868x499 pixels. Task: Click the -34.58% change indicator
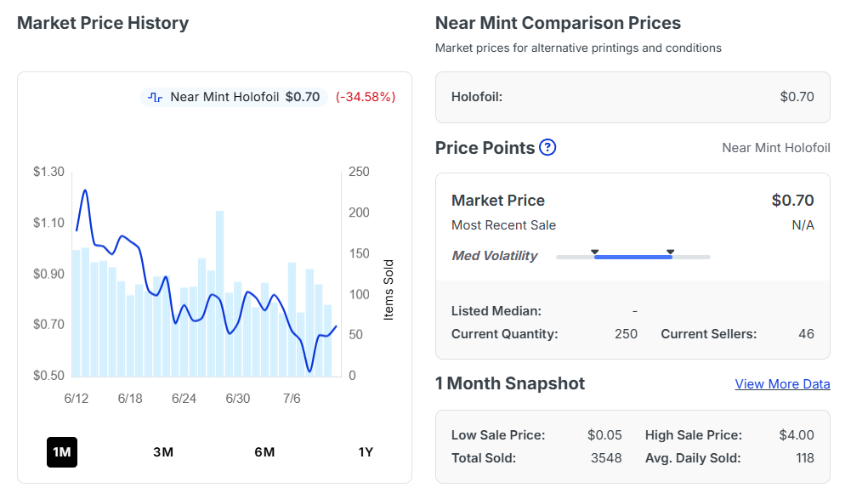pyautogui.click(x=366, y=97)
